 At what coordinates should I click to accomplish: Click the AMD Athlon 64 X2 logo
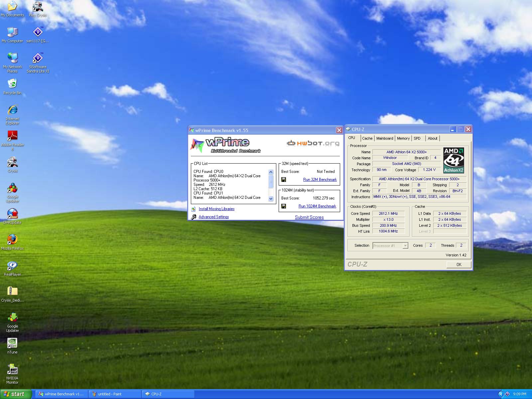pyautogui.click(x=454, y=160)
